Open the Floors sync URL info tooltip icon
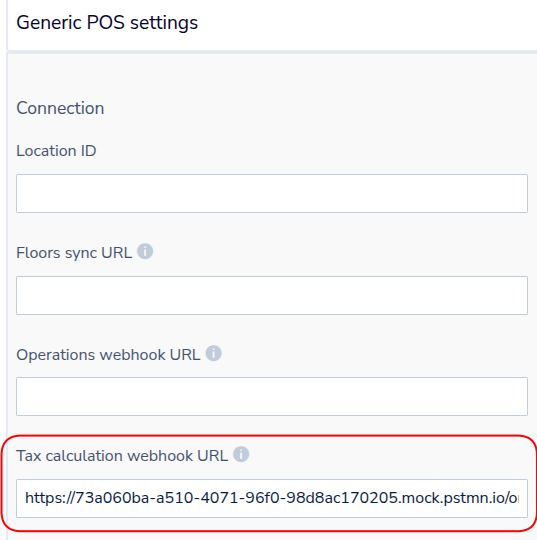 145,251
